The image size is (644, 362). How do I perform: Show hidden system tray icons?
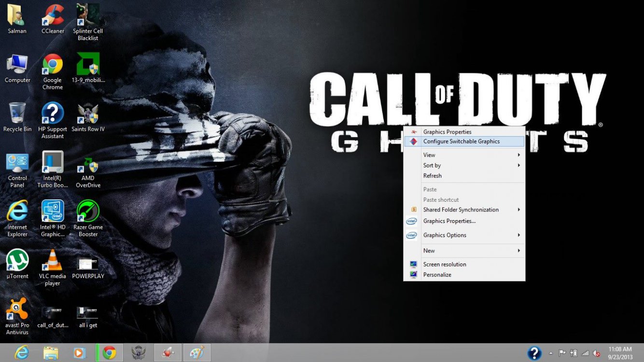[x=551, y=353]
